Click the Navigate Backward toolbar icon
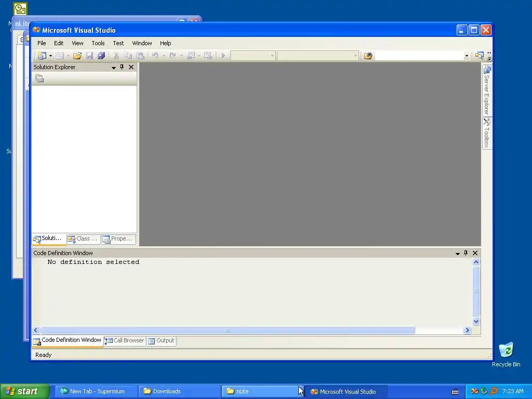532x399 pixels. [191, 56]
